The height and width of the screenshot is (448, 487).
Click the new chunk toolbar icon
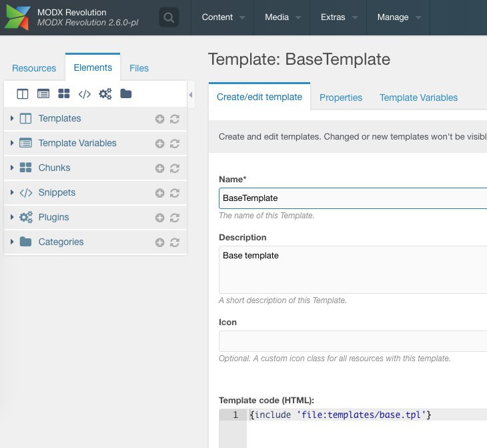pos(64,93)
